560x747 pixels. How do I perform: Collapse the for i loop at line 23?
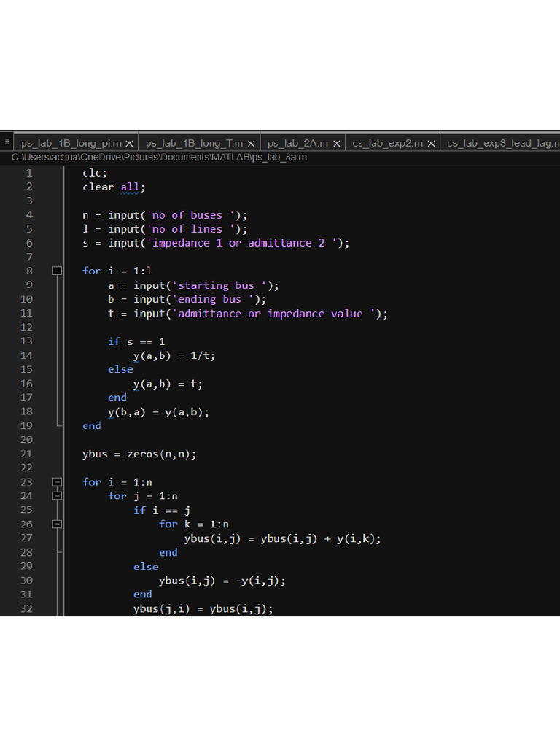coord(57,482)
